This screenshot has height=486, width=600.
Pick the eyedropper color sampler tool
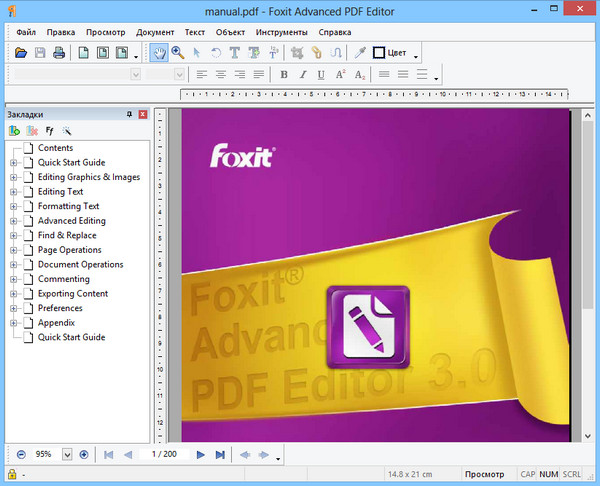pyautogui.click(x=358, y=53)
